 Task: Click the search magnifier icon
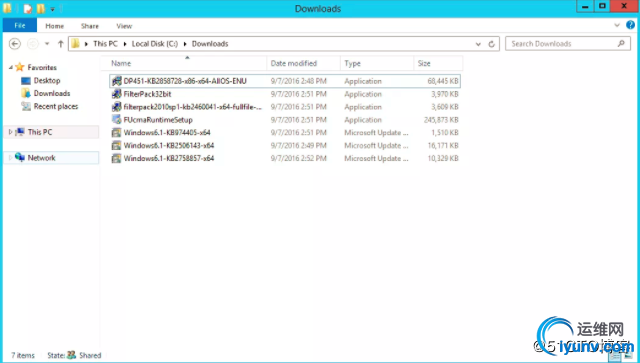(621, 43)
